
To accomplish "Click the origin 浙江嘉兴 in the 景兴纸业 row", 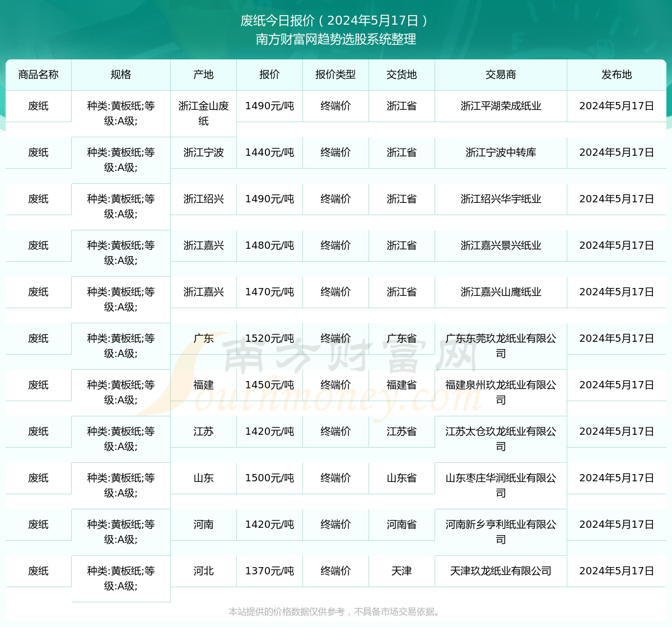I will tap(203, 245).
